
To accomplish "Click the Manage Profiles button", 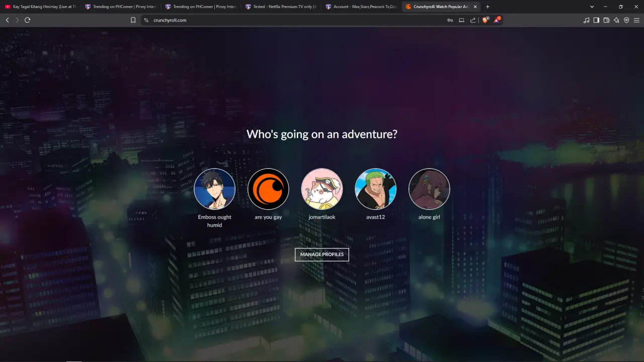I will point(322,254).
